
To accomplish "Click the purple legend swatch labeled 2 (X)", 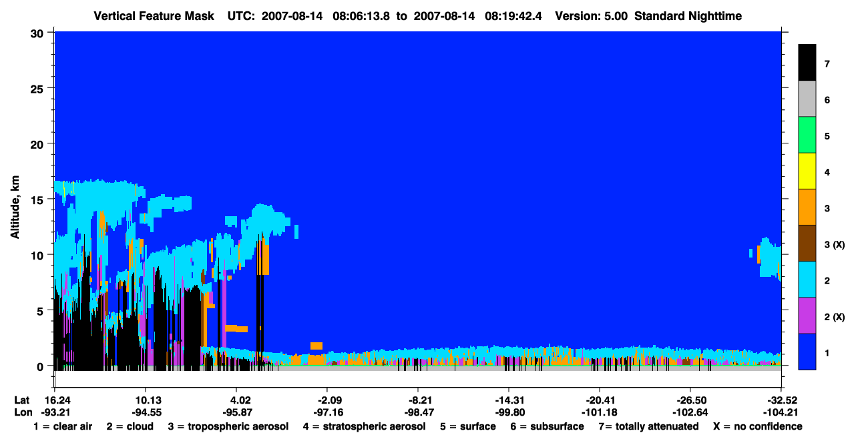I will click(807, 316).
